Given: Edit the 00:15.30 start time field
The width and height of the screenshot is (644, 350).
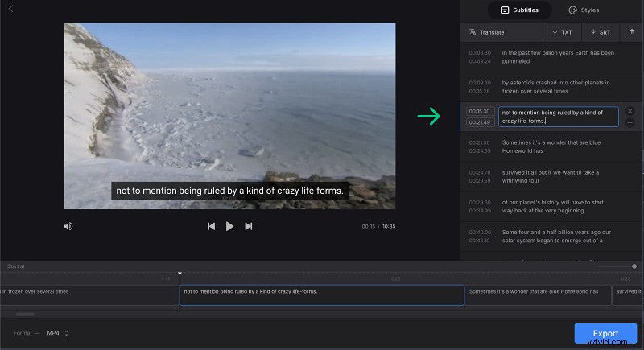Looking at the screenshot, I should (x=480, y=112).
